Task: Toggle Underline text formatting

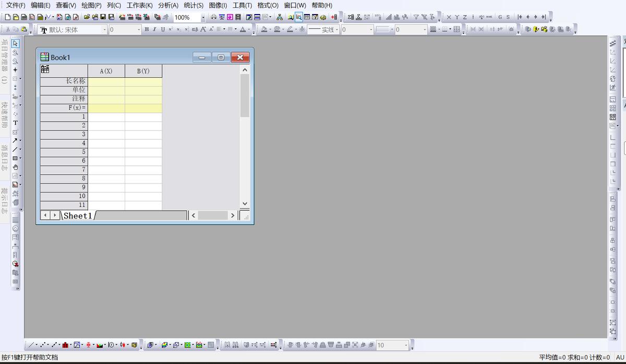Action: (x=162, y=30)
